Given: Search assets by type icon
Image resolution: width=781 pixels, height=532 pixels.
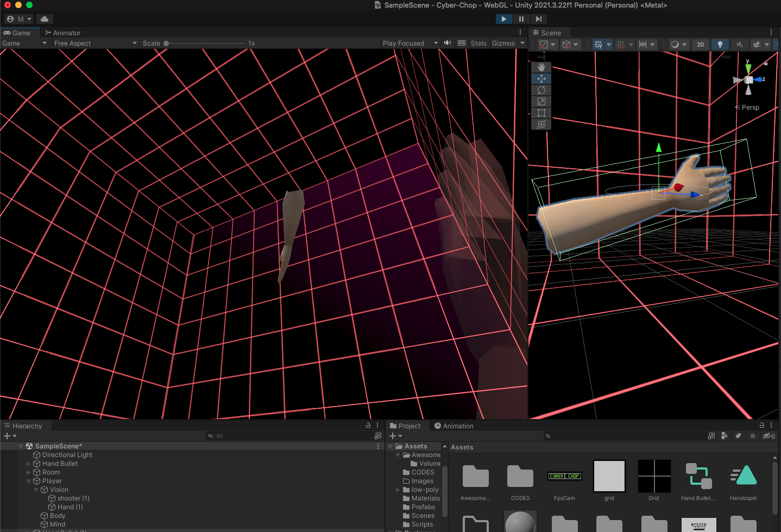Looking at the screenshot, I should [724, 436].
